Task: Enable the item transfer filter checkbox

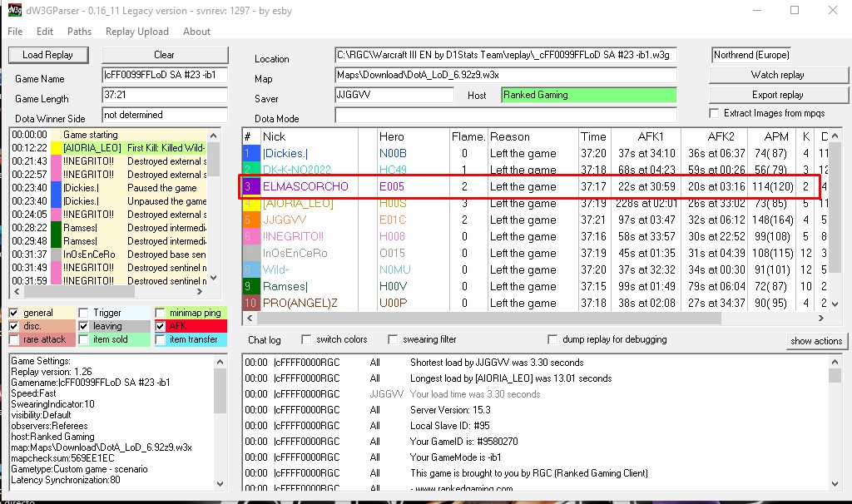Action: click(161, 339)
